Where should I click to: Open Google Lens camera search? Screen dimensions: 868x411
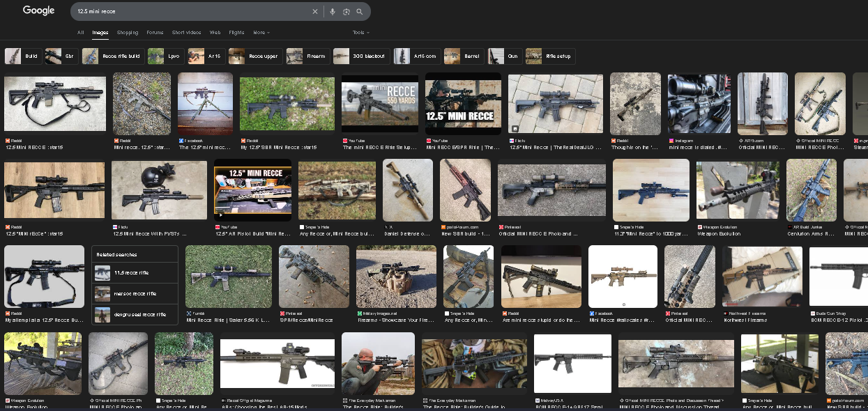point(347,12)
